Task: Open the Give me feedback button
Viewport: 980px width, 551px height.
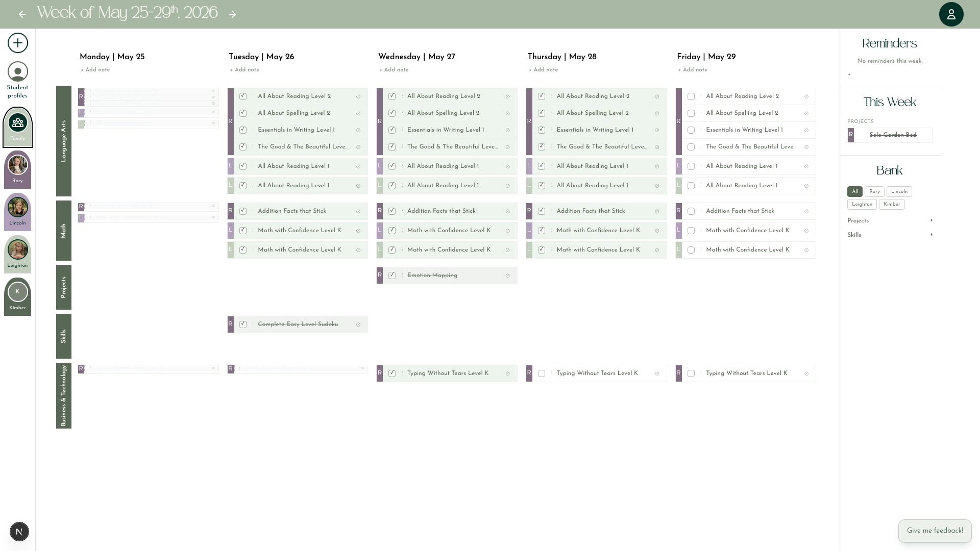Action: click(935, 531)
